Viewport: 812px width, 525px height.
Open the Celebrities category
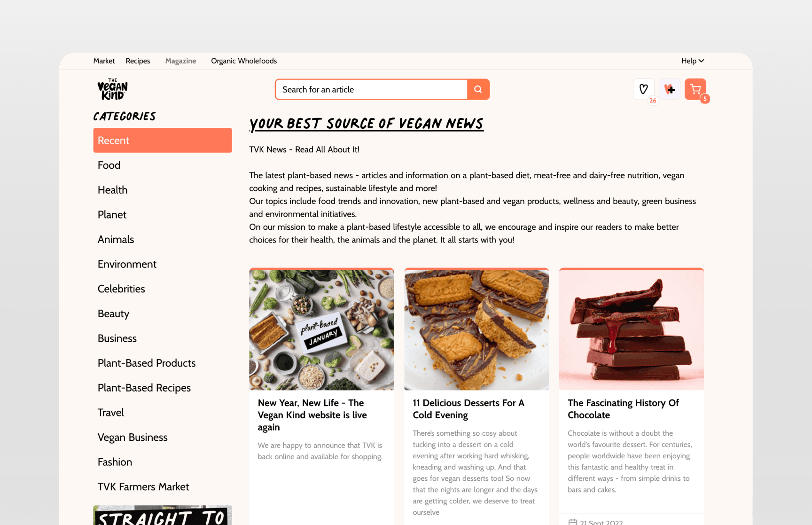(x=163, y=289)
